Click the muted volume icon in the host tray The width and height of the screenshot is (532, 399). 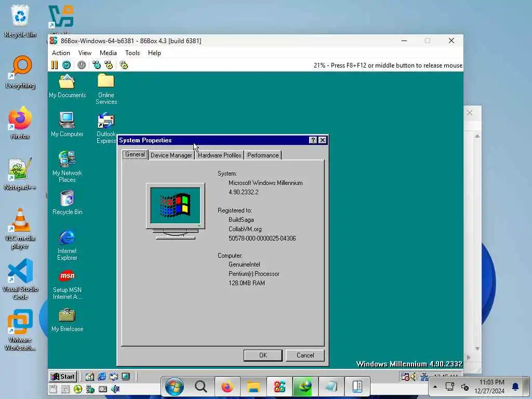[x=465, y=387]
